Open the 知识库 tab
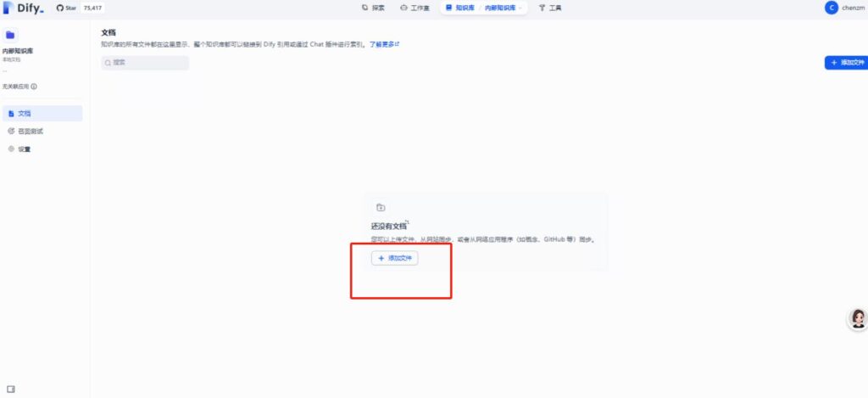 459,8
